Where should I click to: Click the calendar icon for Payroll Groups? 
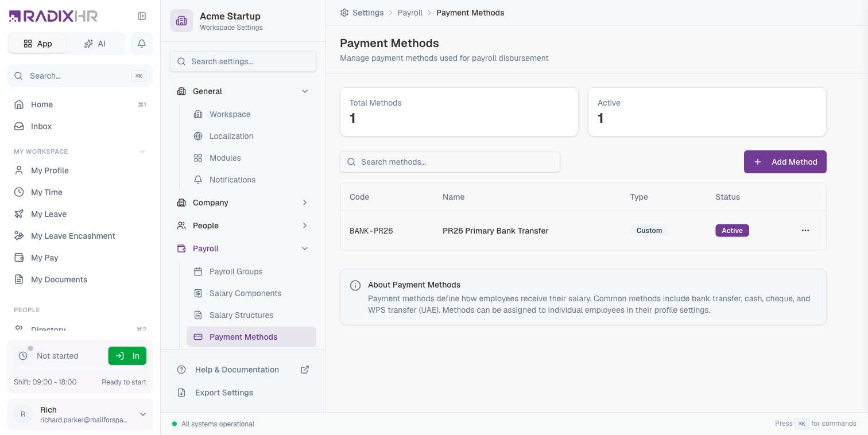(x=198, y=271)
